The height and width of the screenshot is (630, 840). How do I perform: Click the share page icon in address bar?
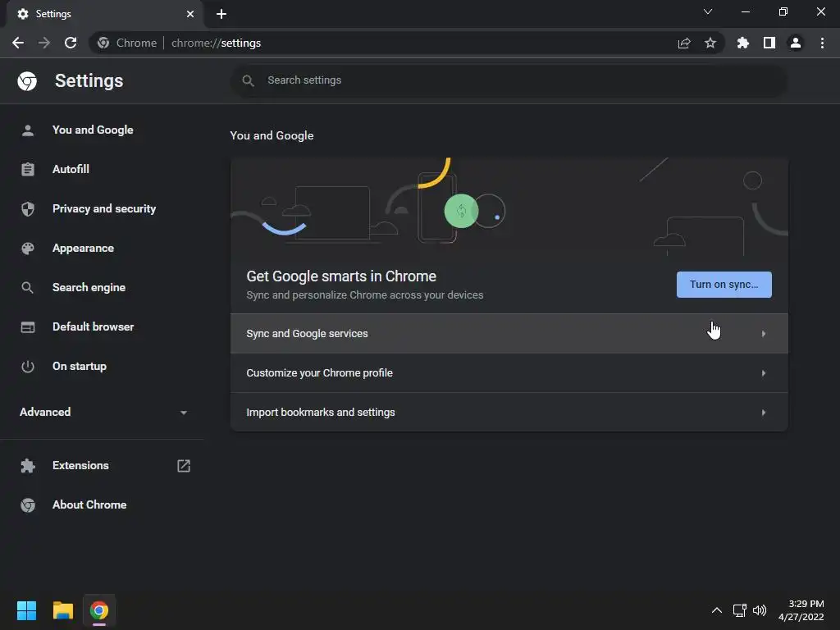(684, 43)
